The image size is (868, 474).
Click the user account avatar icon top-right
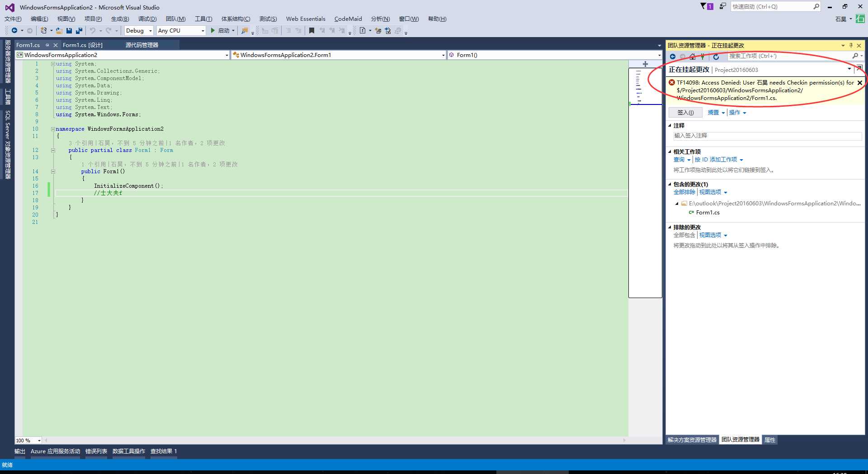[860, 19]
